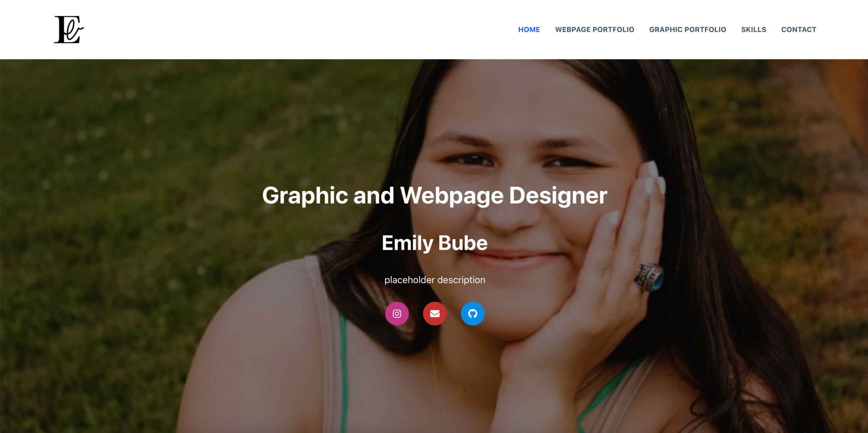The width and height of the screenshot is (868, 433).
Task: Click the 'Graphic and Webpage Designer' heading
Action: pyautogui.click(x=435, y=196)
